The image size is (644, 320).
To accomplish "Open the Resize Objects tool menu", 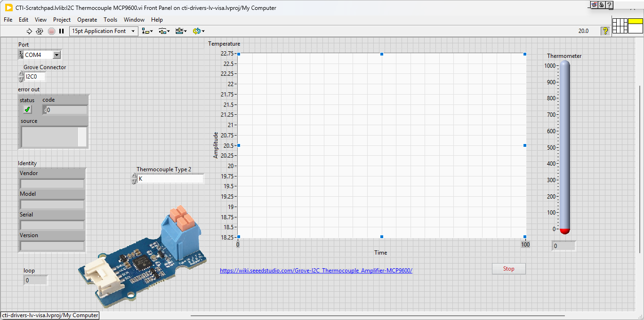I will pyautogui.click(x=181, y=31).
